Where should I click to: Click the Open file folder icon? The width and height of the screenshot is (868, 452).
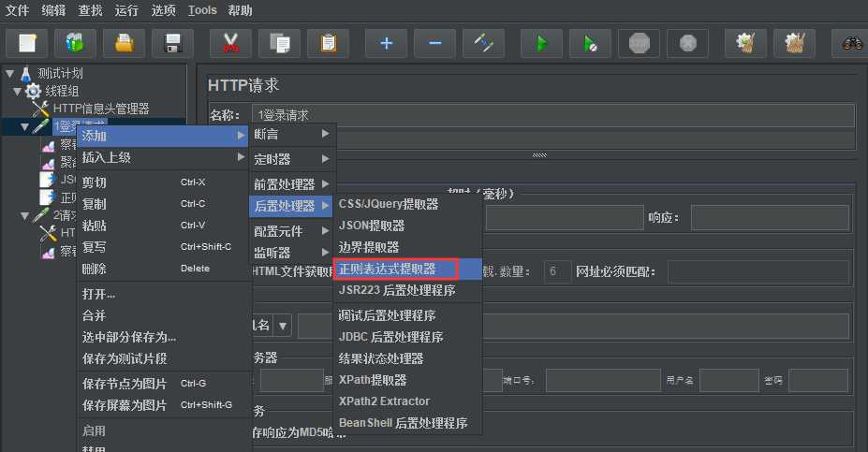pos(124,43)
